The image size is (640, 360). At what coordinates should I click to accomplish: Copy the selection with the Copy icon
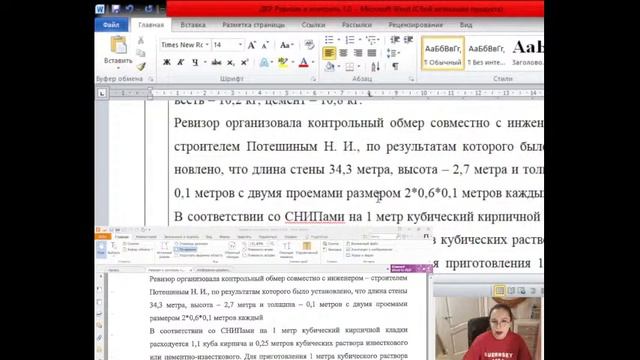pyautogui.click(x=141, y=53)
